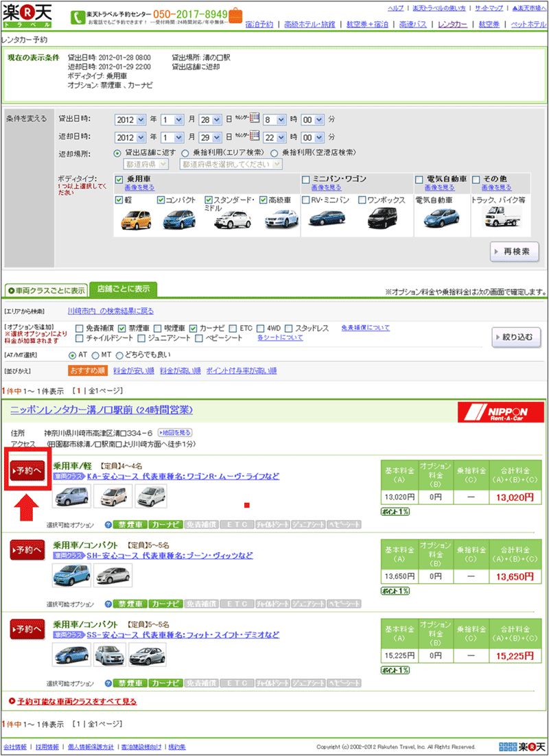This screenshot has width=549, height=756.
Task: Switch to the 車両クラスごとに表示 tab
Action: pyautogui.click(x=46, y=290)
